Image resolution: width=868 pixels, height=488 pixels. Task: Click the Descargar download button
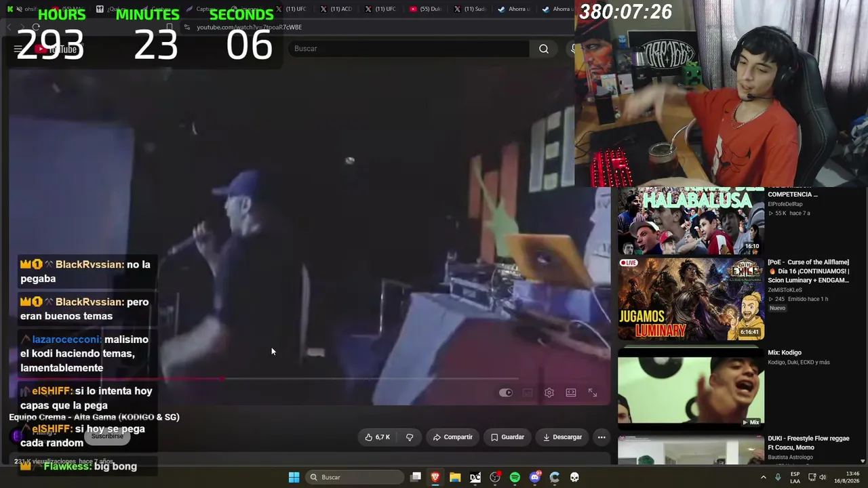pos(562,437)
